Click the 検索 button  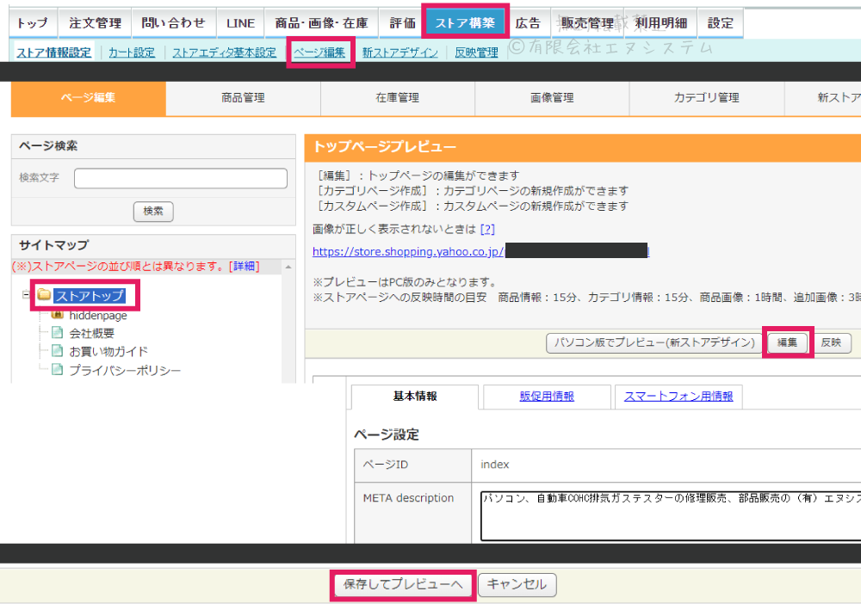point(153,211)
